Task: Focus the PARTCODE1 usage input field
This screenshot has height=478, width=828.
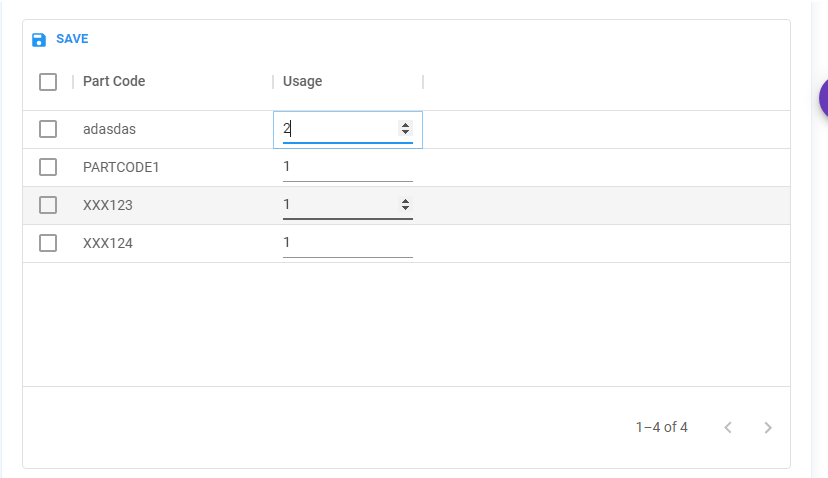Action: coord(347,167)
